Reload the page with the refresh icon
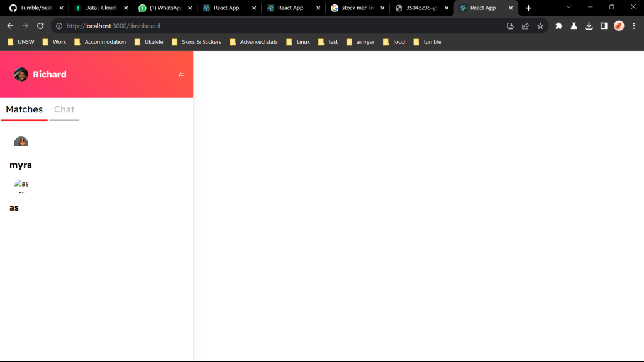The width and height of the screenshot is (644, 362). (x=40, y=26)
